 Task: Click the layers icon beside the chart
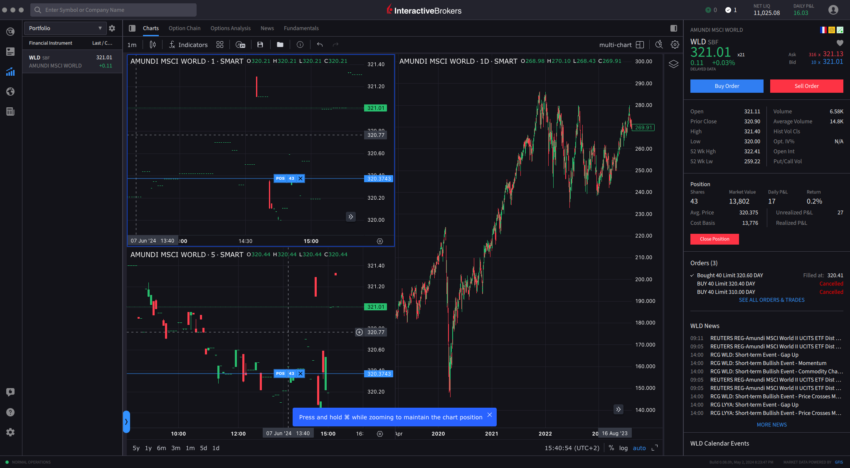tap(675, 62)
